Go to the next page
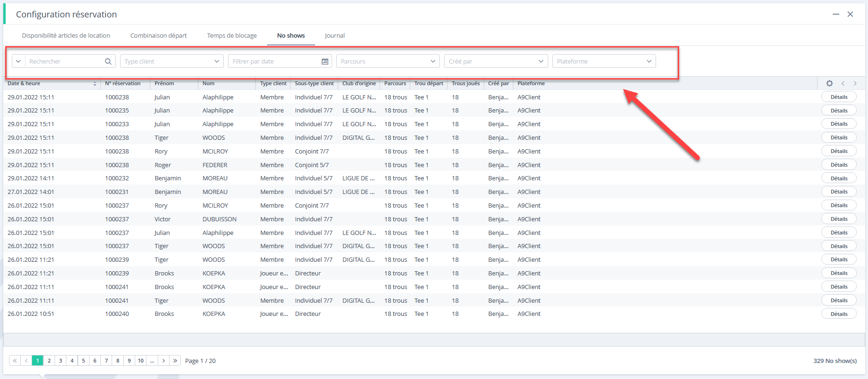The height and width of the screenshot is (379, 868). pos(163,361)
